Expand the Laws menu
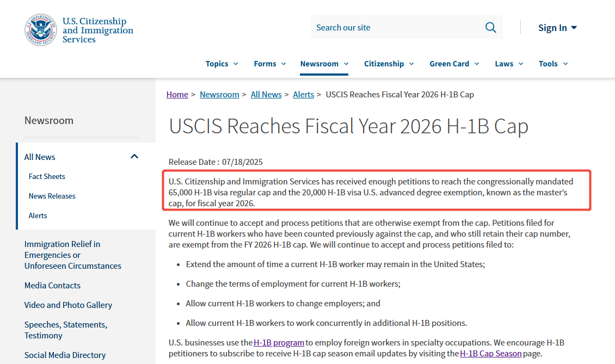The image size is (615, 364). pyautogui.click(x=509, y=64)
